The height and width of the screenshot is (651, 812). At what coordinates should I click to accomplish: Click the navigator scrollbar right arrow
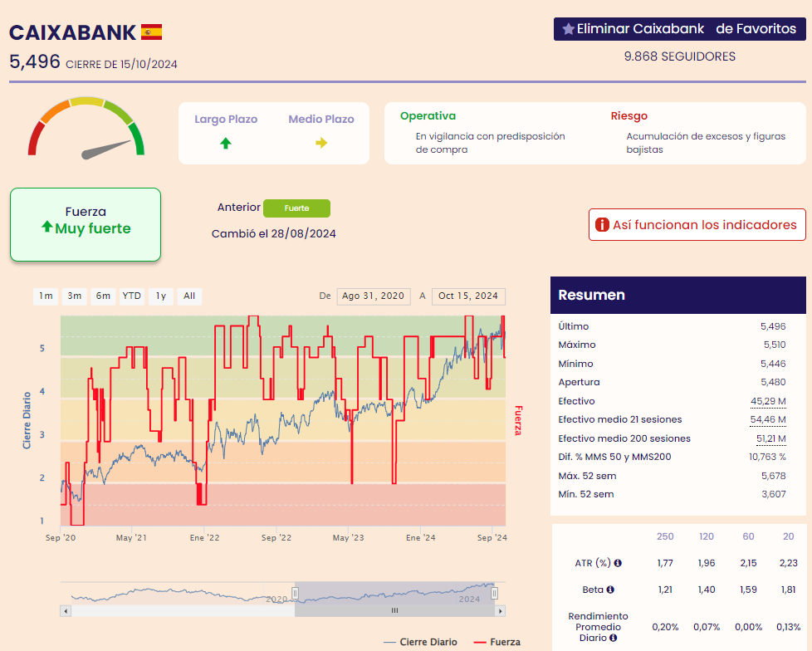(x=501, y=611)
